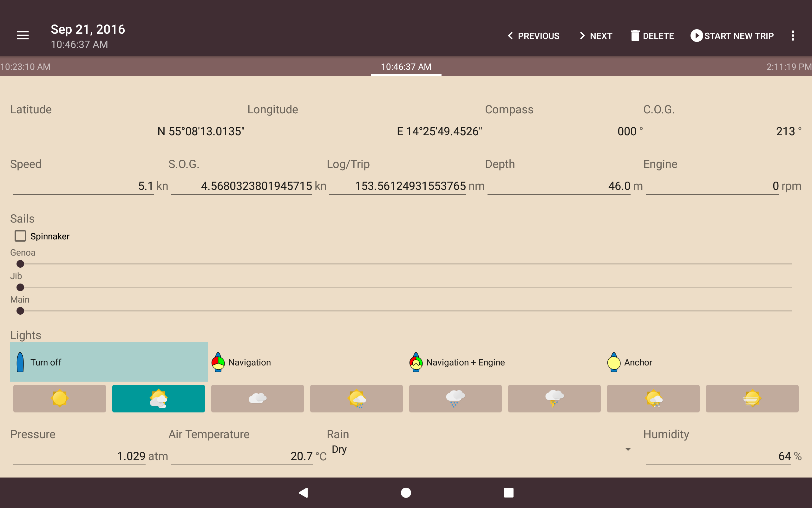Tap the Android home button

pos(406,492)
